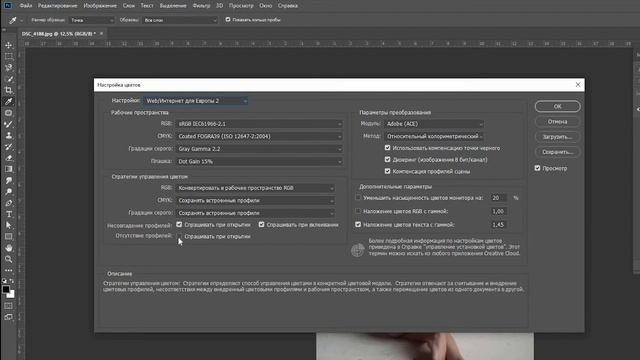This screenshot has width=640, height=360.
Task: Select the Eyedropper tool in the toolbar
Action: pyautogui.click(x=9, y=101)
